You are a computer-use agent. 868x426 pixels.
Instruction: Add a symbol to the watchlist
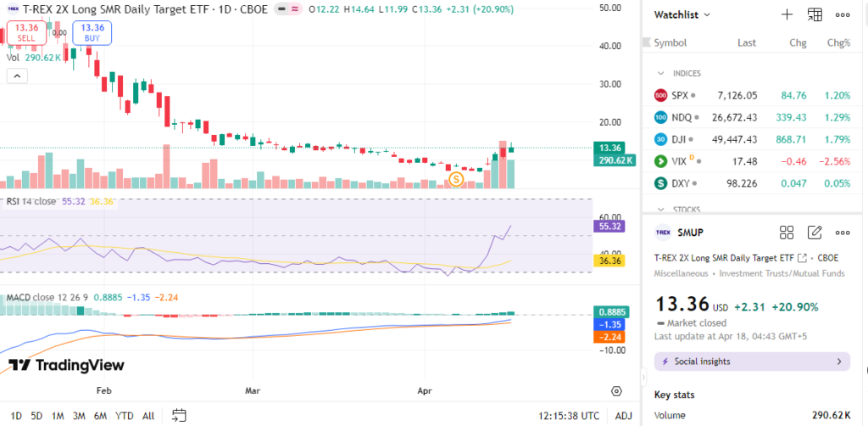(x=787, y=14)
